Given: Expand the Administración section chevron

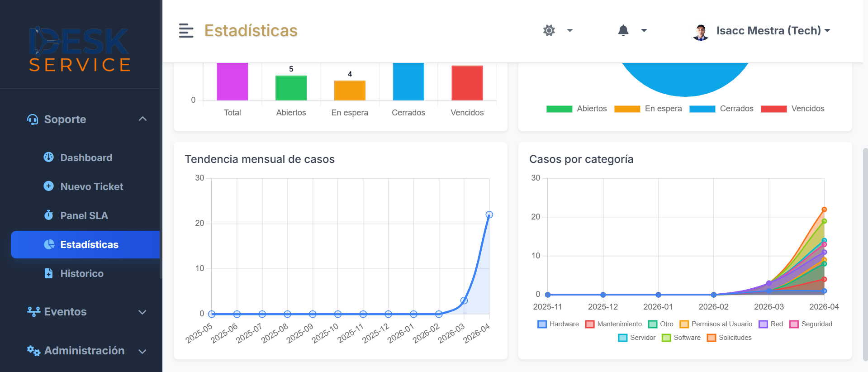Looking at the screenshot, I should tap(142, 351).
